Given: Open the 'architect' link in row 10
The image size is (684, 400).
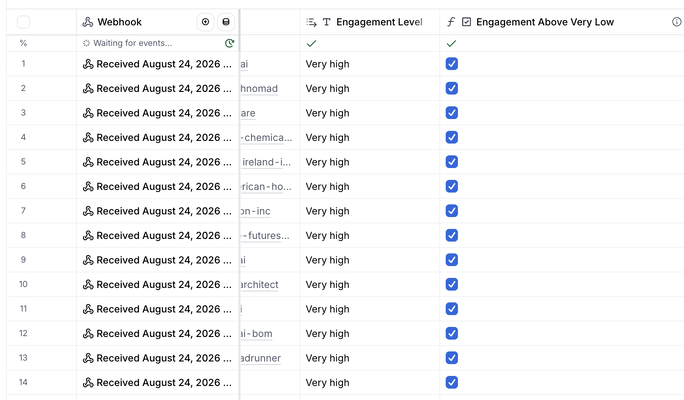Looking at the screenshot, I should coord(260,284).
